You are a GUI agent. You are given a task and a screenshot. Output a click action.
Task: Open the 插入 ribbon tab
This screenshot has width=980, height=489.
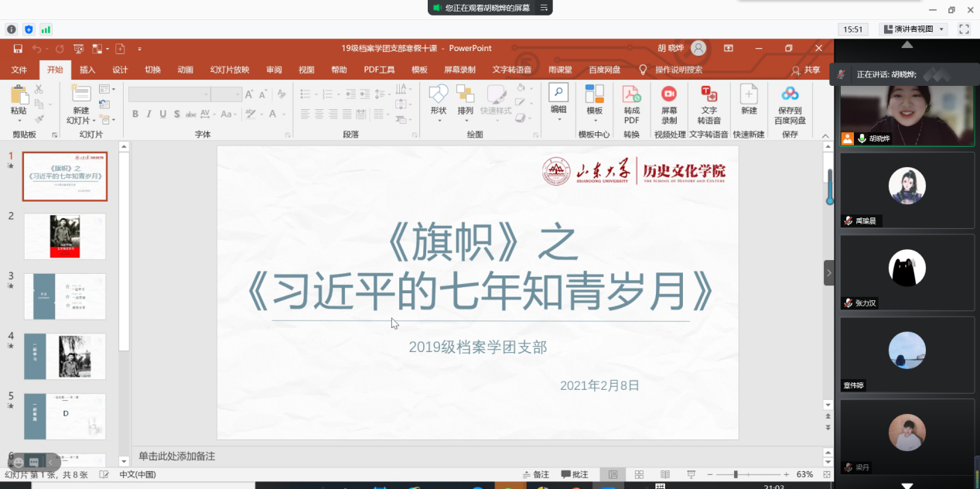point(87,70)
